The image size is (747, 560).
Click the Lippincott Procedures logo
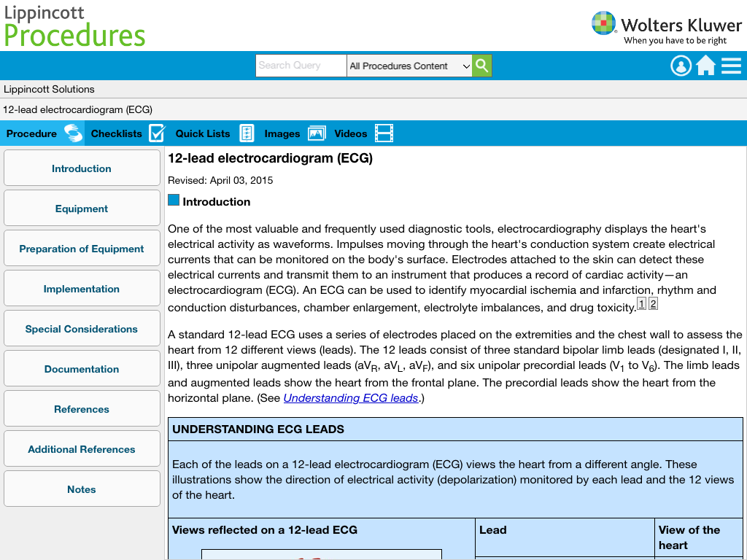point(75,26)
